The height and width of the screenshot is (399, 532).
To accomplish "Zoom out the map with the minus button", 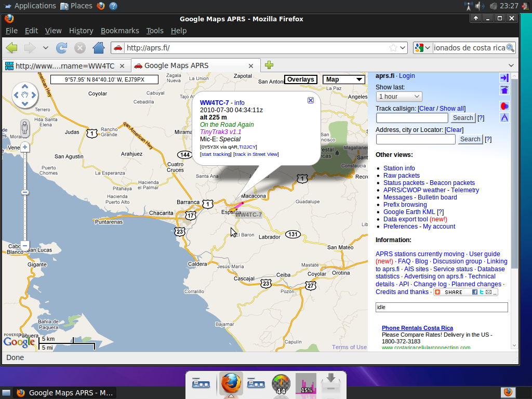I will coord(25,245).
